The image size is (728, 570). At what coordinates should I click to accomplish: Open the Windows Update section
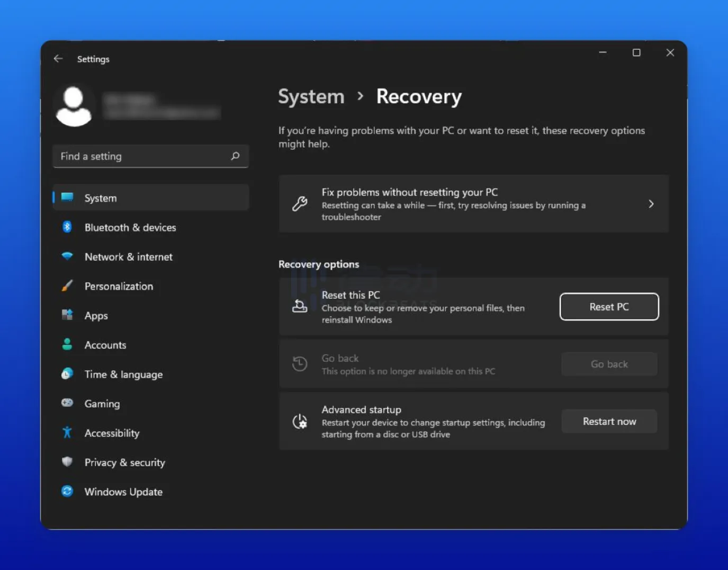(x=123, y=492)
